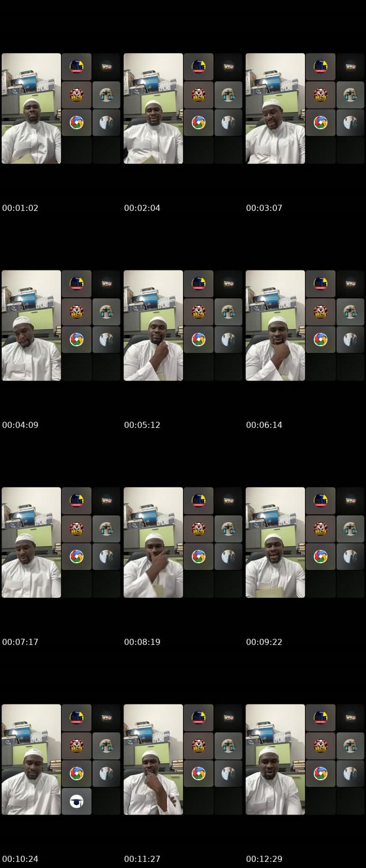Select the multicolor circle avatar in 00:02:04 frame

pos(199,122)
